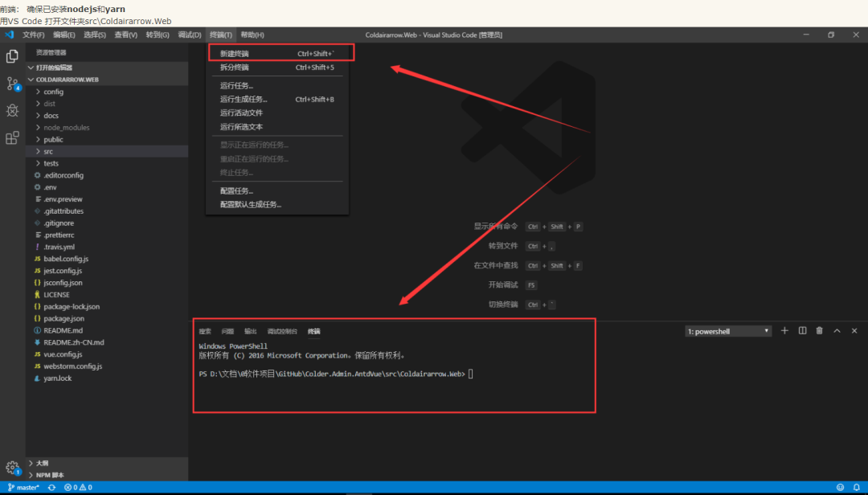Viewport: 868px width, 495px height.
Task: Open the powershell terminal selector dropdown
Action: tap(728, 331)
